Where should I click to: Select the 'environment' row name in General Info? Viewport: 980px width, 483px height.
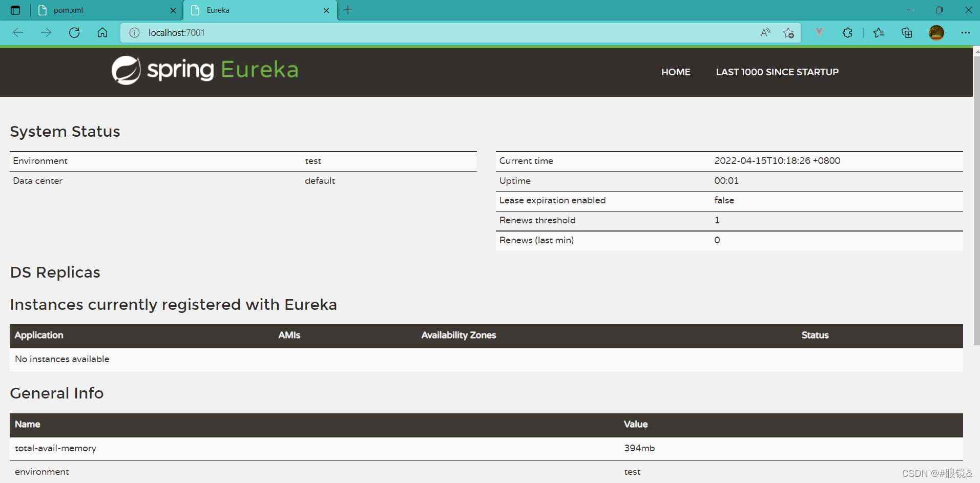[41, 472]
